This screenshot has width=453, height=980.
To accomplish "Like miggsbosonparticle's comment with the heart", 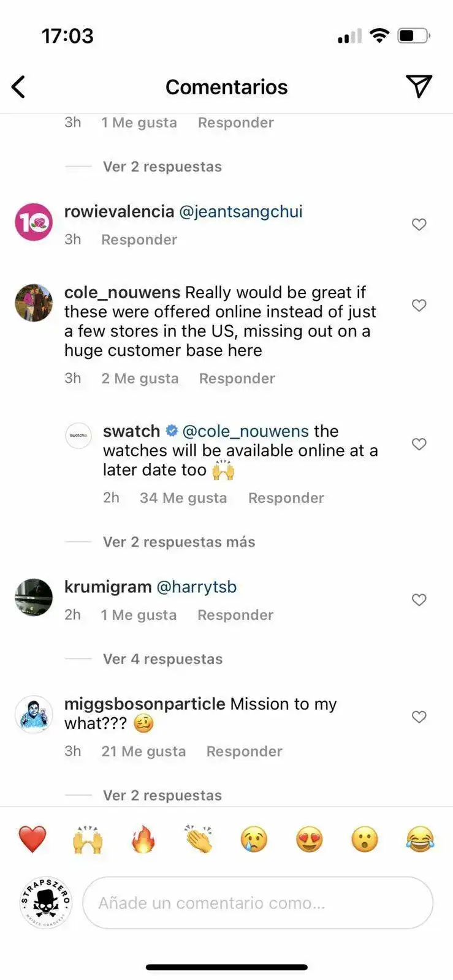I will click(x=419, y=717).
